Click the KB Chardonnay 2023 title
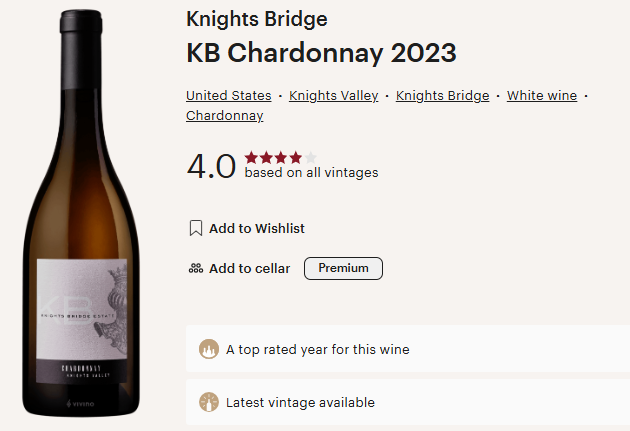Image resolution: width=630 pixels, height=431 pixels. click(x=321, y=54)
